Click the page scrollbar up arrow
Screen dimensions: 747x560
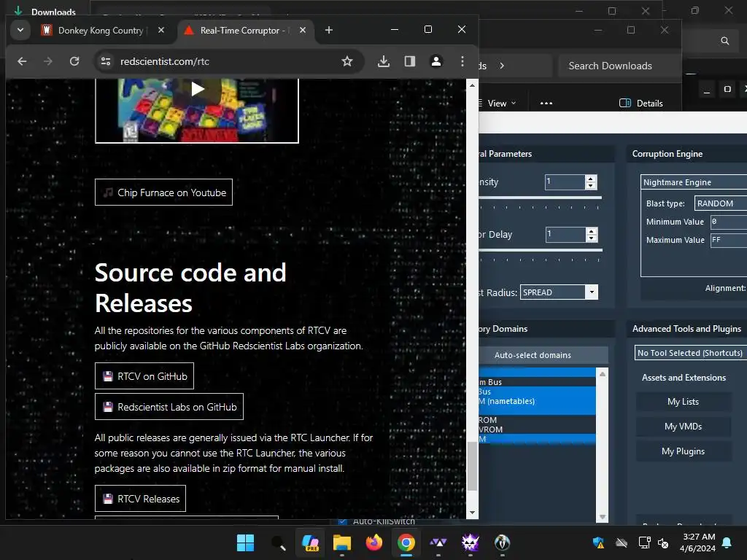pyautogui.click(x=472, y=85)
